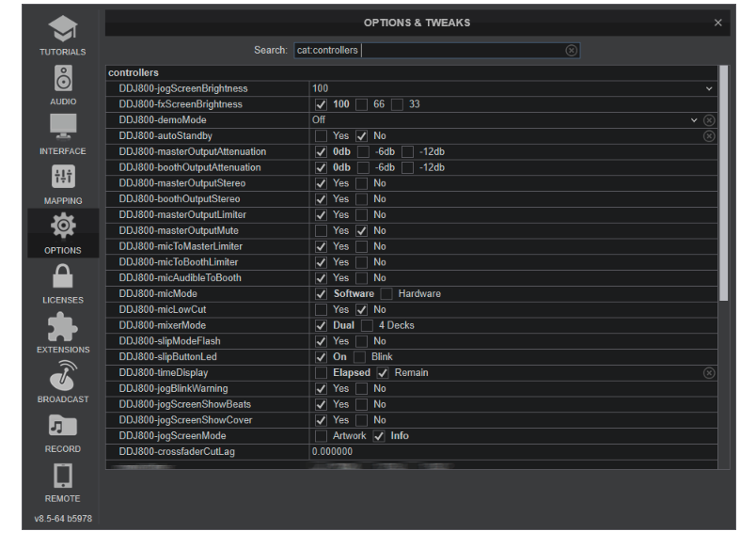The height and width of the screenshot is (547, 756).
Task: Edit the crossfaderCutLag value field
Action: click(x=512, y=451)
